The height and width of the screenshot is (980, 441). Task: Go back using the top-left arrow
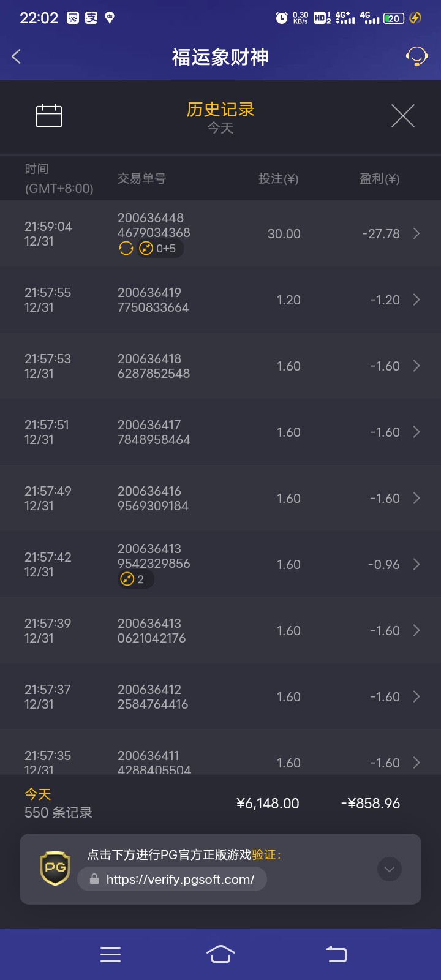(17, 57)
